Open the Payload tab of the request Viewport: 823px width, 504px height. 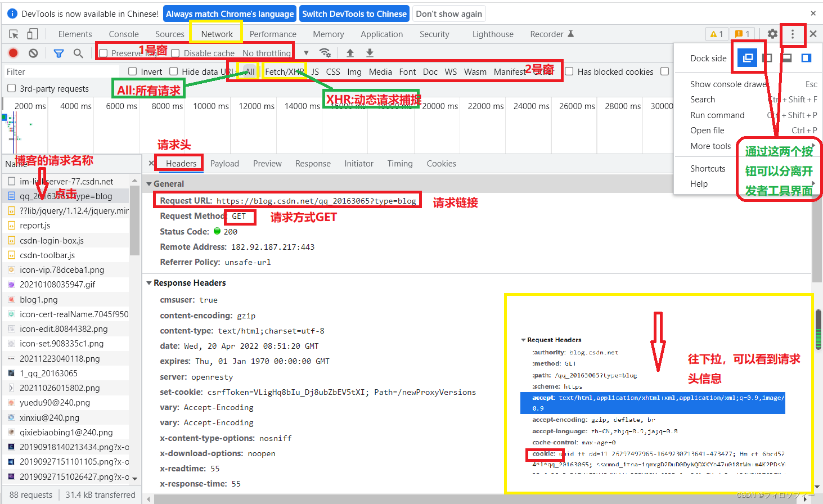pos(224,164)
